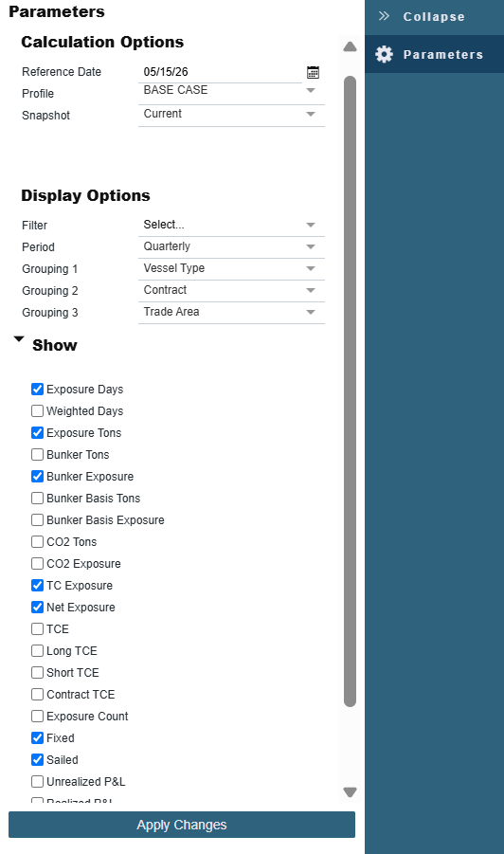The width and height of the screenshot is (504, 854).
Task: Collapse the Show section triangle
Action: 19,339
